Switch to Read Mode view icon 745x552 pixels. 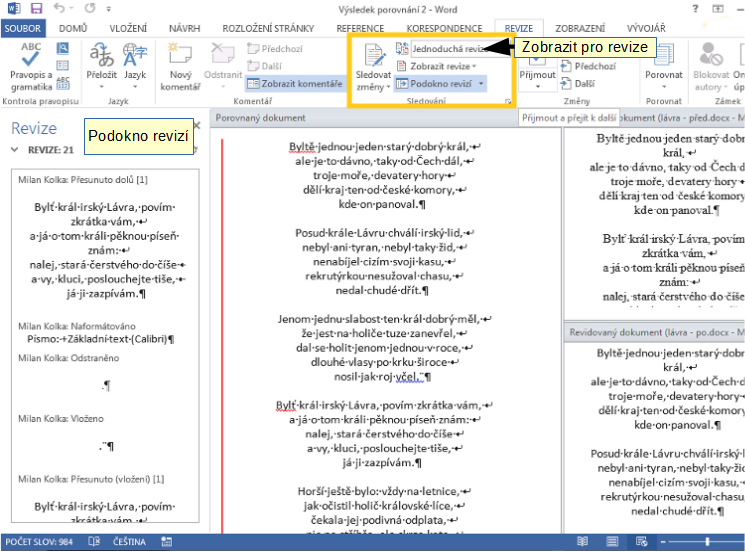(582, 541)
